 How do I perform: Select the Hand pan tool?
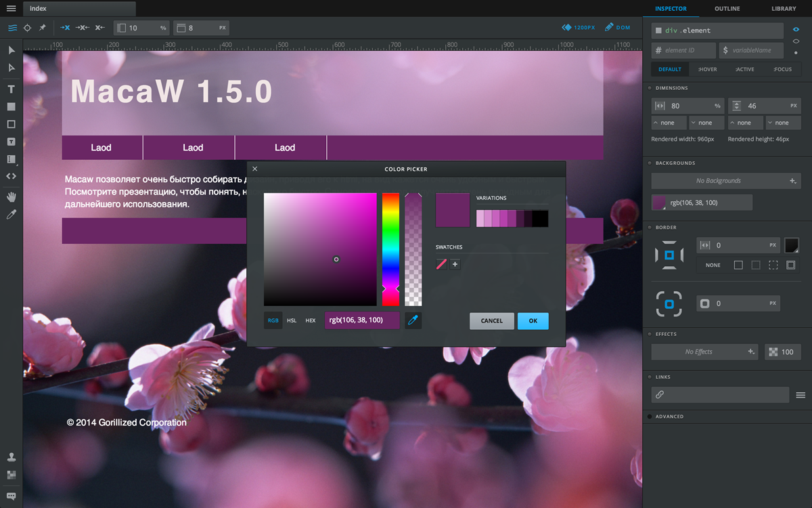point(12,197)
